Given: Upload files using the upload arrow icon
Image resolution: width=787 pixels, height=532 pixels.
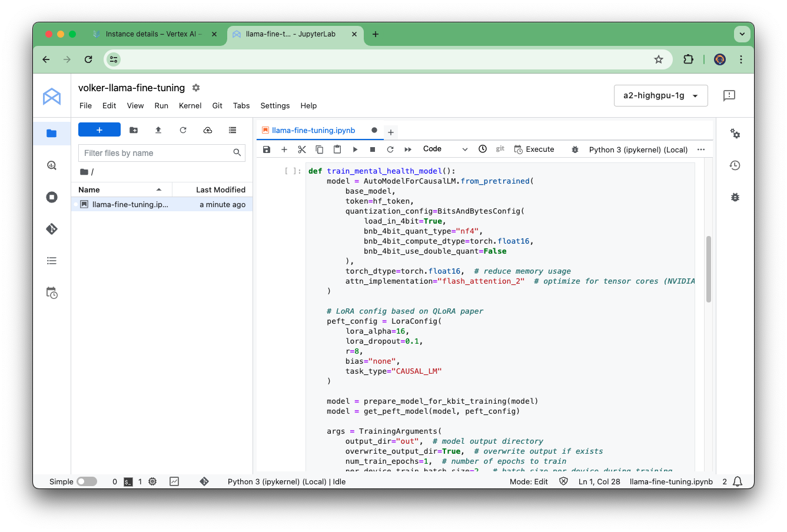Looking at the screenshot, I should click(x=158, y=129).
